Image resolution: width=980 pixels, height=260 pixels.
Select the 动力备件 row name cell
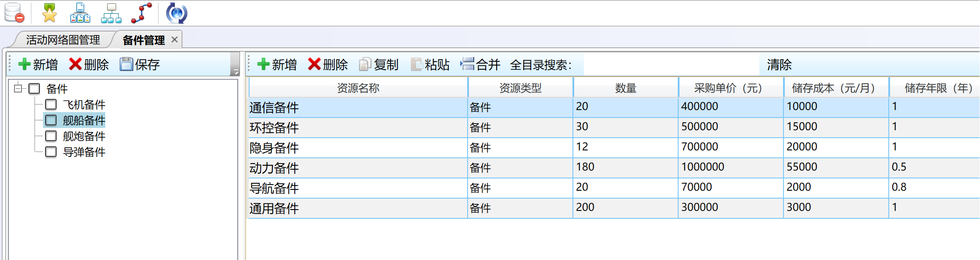(358, 168)
